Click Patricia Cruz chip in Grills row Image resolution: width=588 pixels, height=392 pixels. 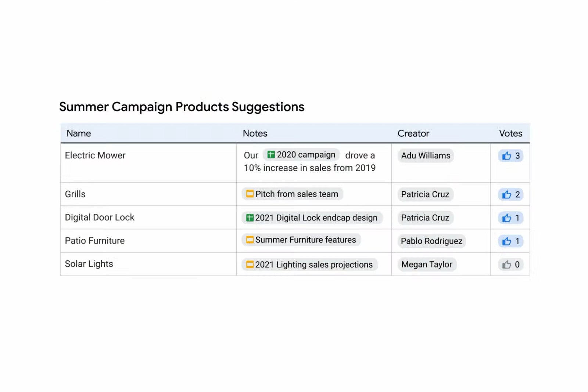point(425,194)
